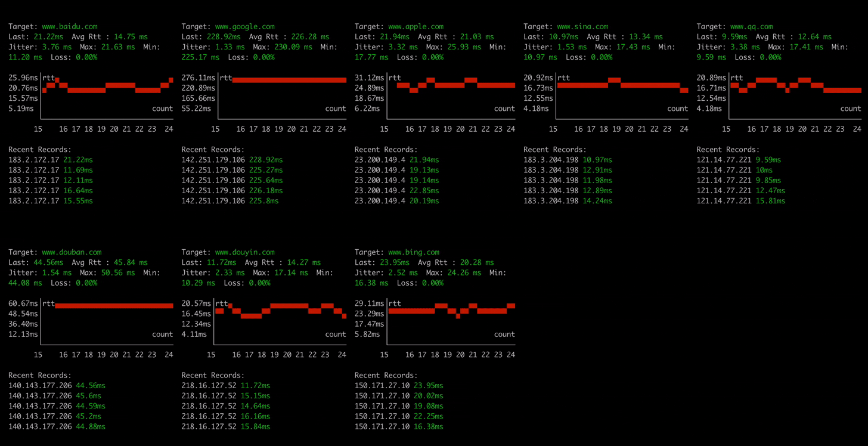
Task: Click apple record reading 19.13ms
Action: tap(424, 170)
